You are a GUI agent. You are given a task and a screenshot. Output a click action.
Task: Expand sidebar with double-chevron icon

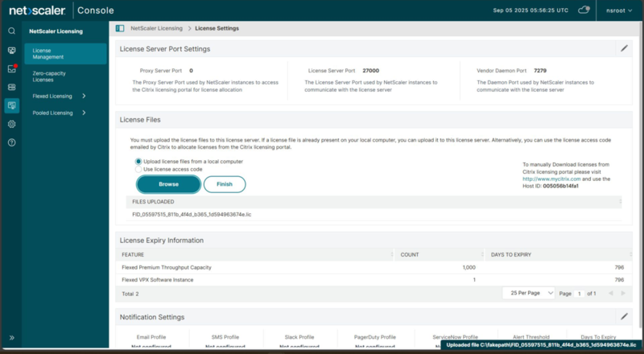(11, 338)
